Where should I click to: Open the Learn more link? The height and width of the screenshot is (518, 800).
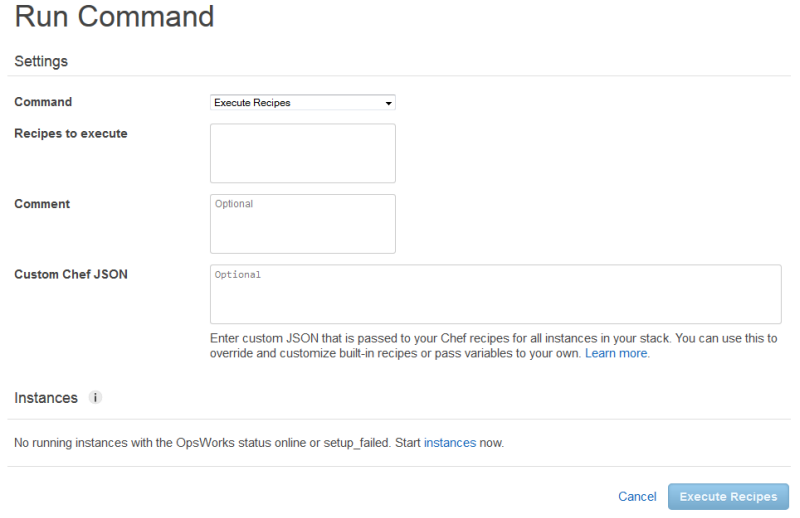[616, 354]
